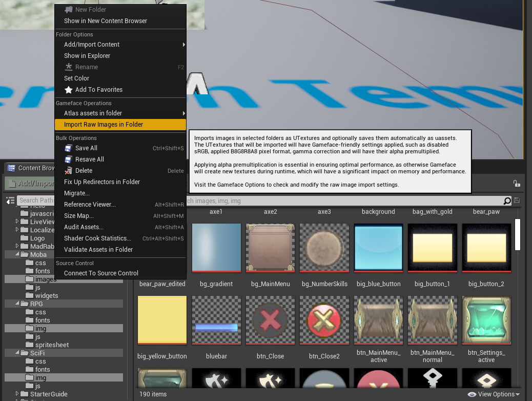Select bg_gradient asset thumbnail
This screenshot has height=401, width=532.
[x=216, y=248]
